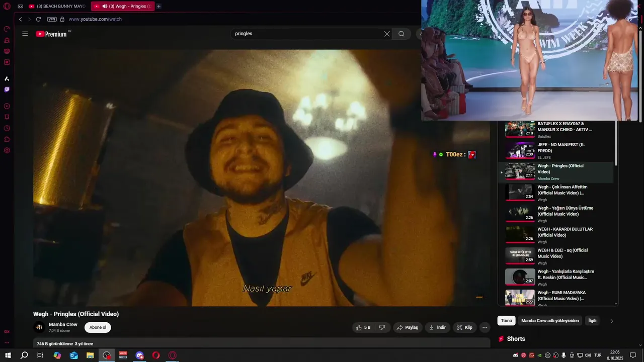Open Task View on the taskbar

pos(40,355)
